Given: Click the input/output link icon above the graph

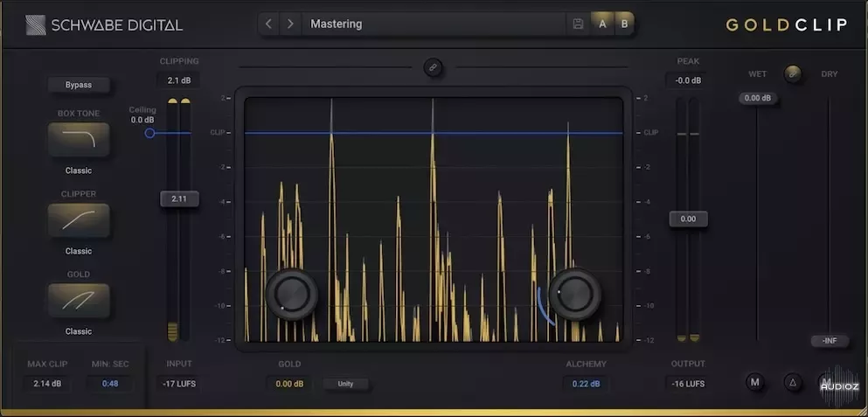Looking at the screenshot, I should point(433,67).
